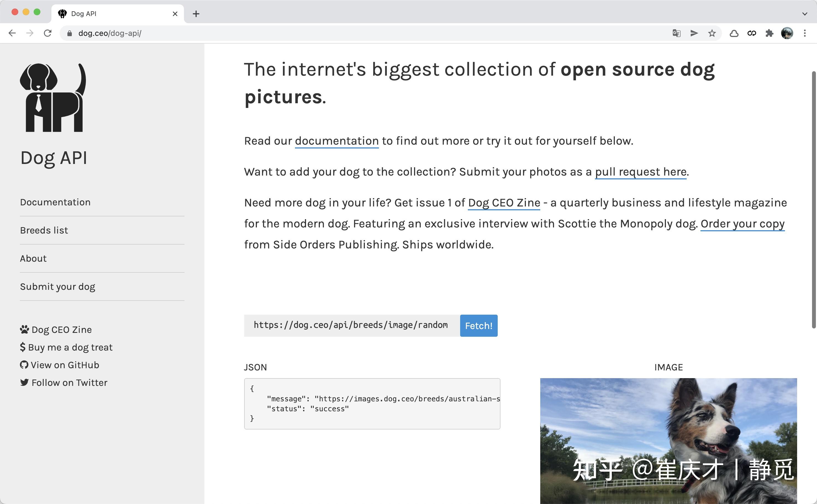Select Breeds list in the sidebar

pyautogui.click(x=44, y=230)
